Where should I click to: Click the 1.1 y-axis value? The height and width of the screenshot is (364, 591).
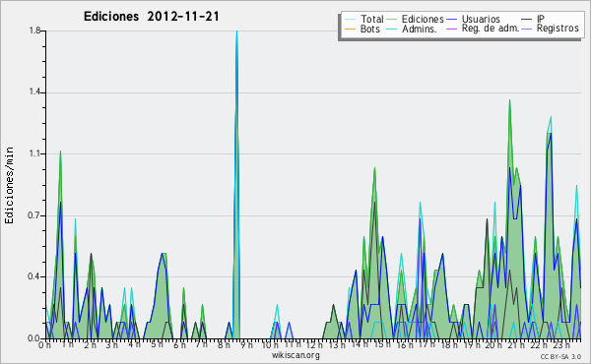tap(34, 153)
